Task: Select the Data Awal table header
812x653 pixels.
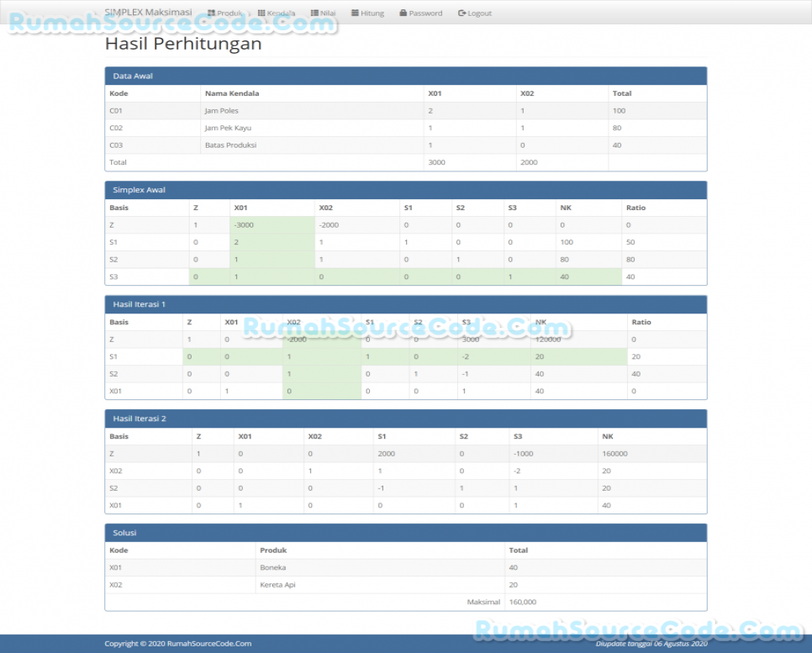Action: [130, 76]
